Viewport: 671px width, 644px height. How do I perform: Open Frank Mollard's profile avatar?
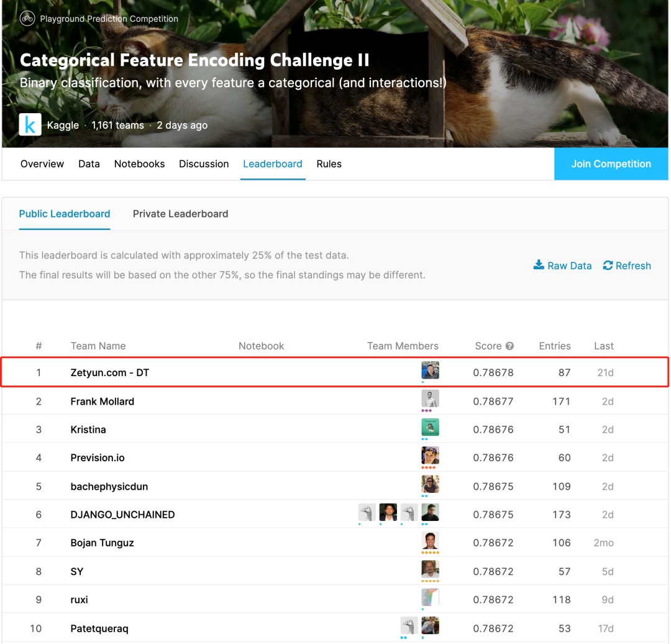(430, 399)
